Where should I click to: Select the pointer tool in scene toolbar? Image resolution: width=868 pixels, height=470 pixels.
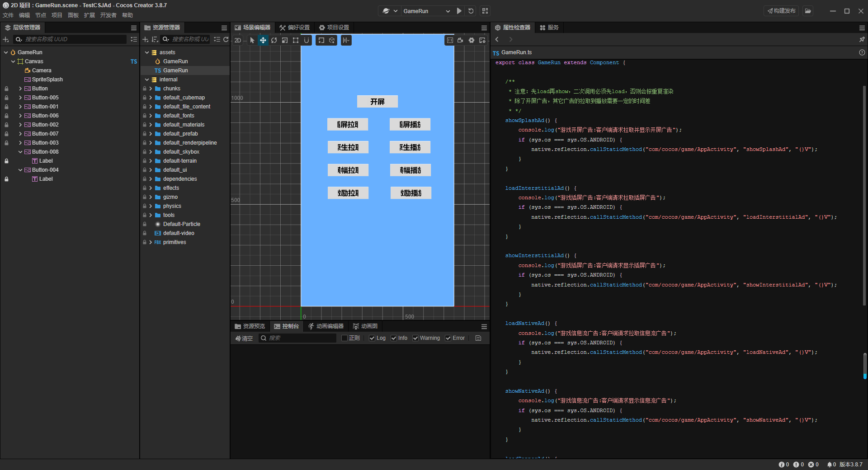252,40
